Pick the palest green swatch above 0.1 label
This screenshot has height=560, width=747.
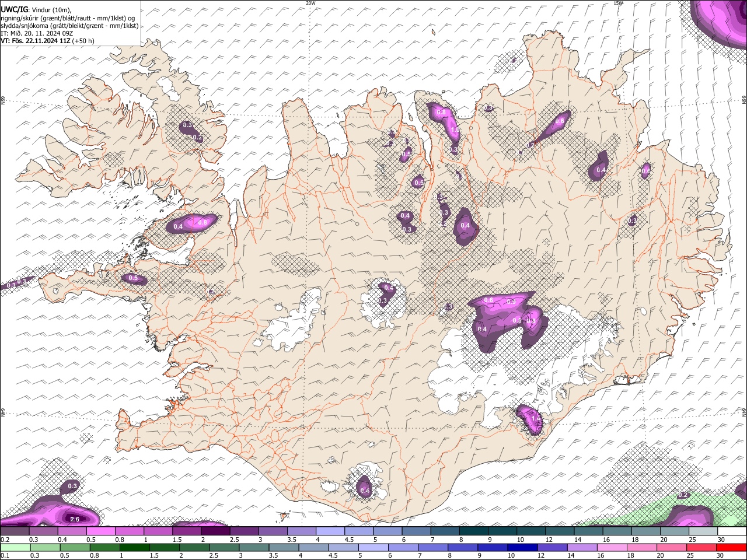[15, 548]
